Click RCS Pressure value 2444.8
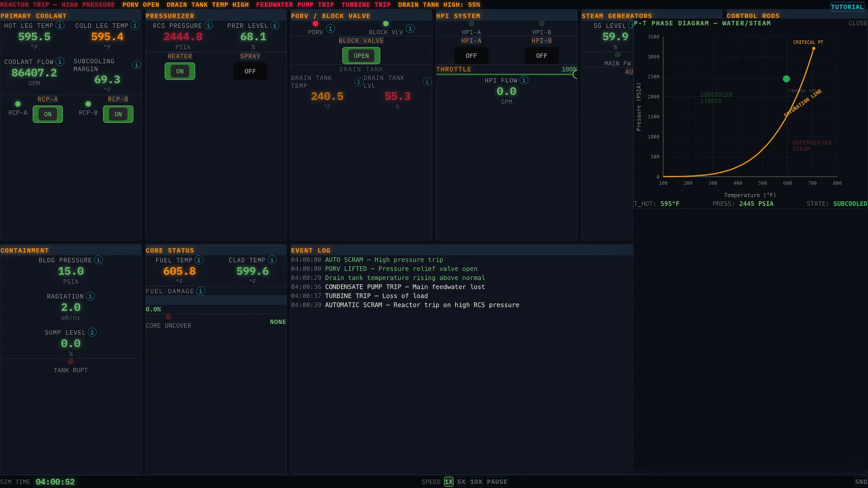The image size is (868, 488). click(183, 37)
